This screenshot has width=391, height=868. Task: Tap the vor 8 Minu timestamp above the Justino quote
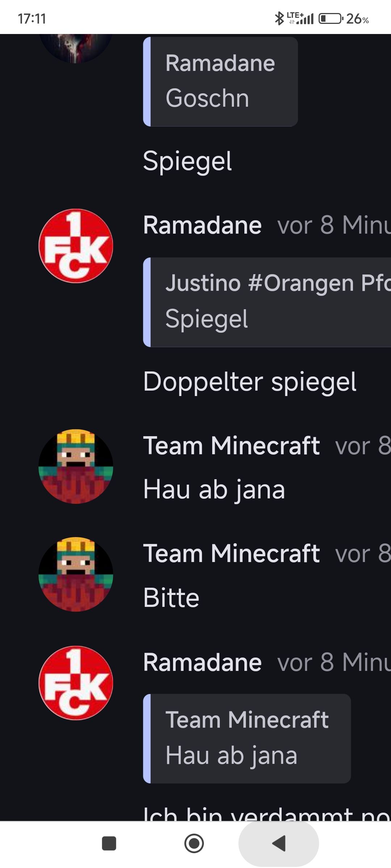pyautogui.click(x=334, y=225)
